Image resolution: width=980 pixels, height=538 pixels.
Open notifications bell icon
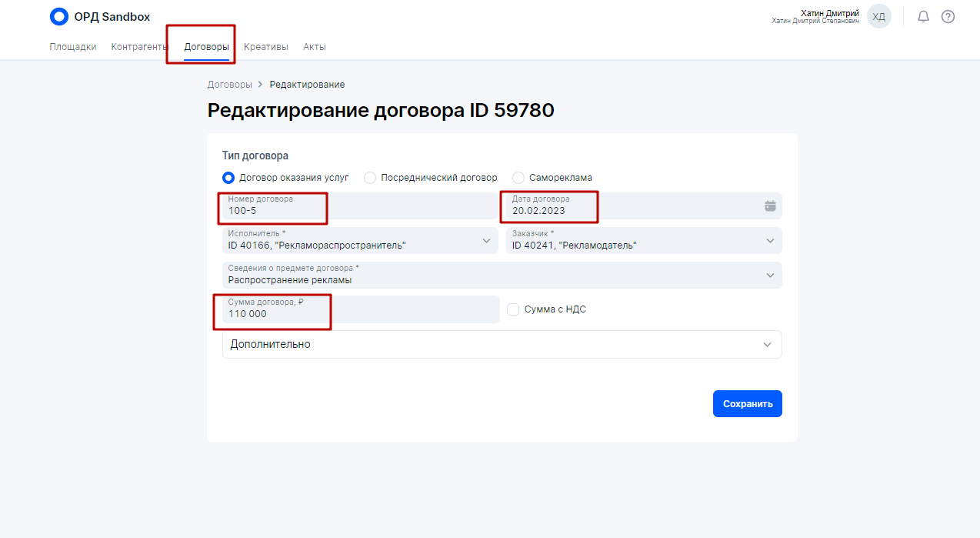click(x=924, y=17)
